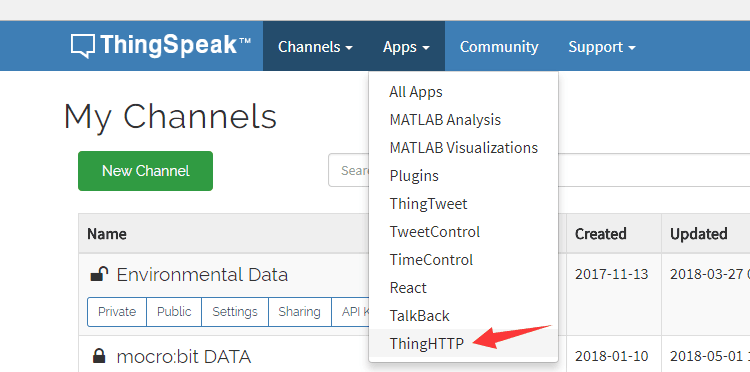Open MATLAB Visualizations app

click(463, 148)
